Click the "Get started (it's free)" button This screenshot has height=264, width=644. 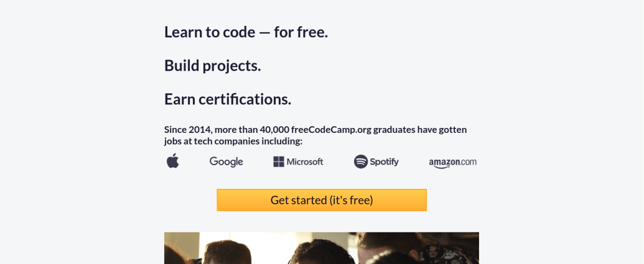point(322,200)
